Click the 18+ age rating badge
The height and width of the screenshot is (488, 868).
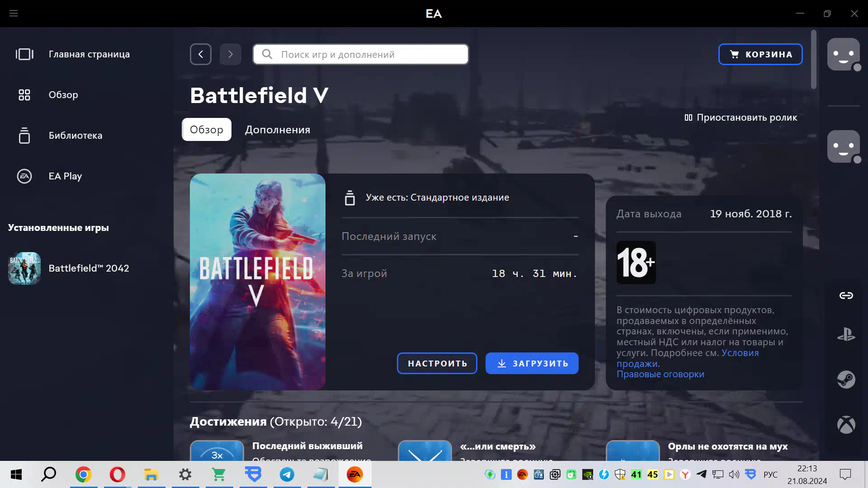pos(636,263)
